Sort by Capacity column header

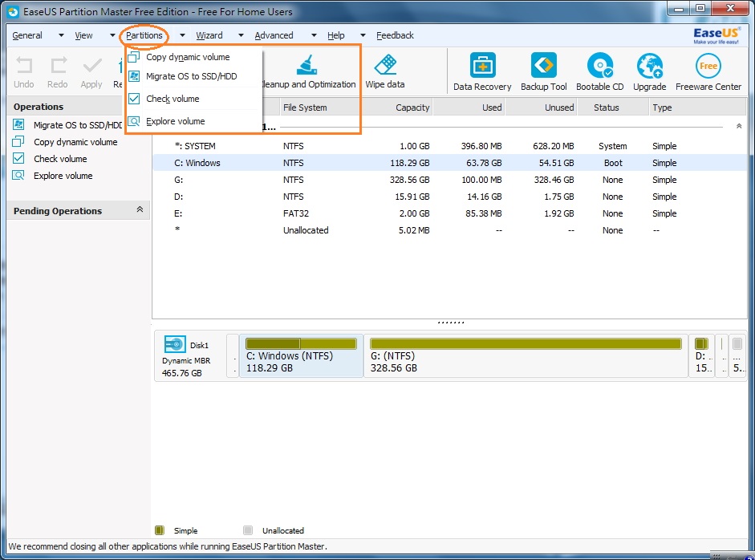coord(396,108)
